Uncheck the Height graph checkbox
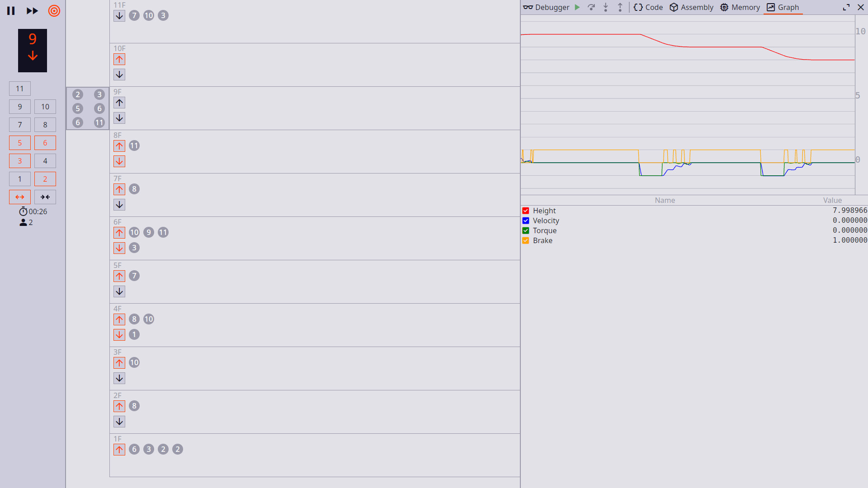 [526, 211]
